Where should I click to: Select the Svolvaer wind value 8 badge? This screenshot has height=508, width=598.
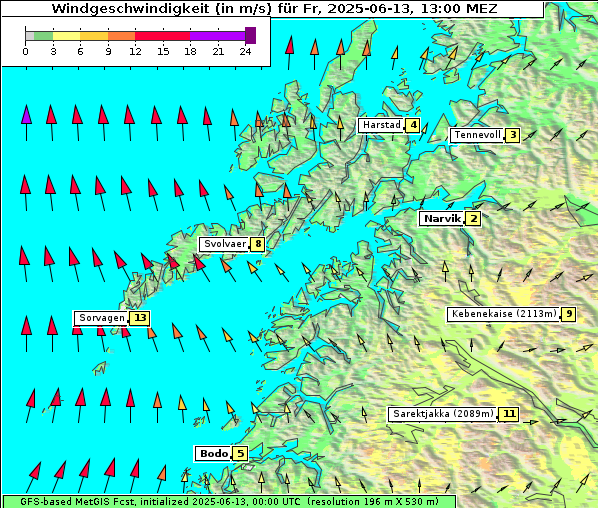tap(258, 244)
